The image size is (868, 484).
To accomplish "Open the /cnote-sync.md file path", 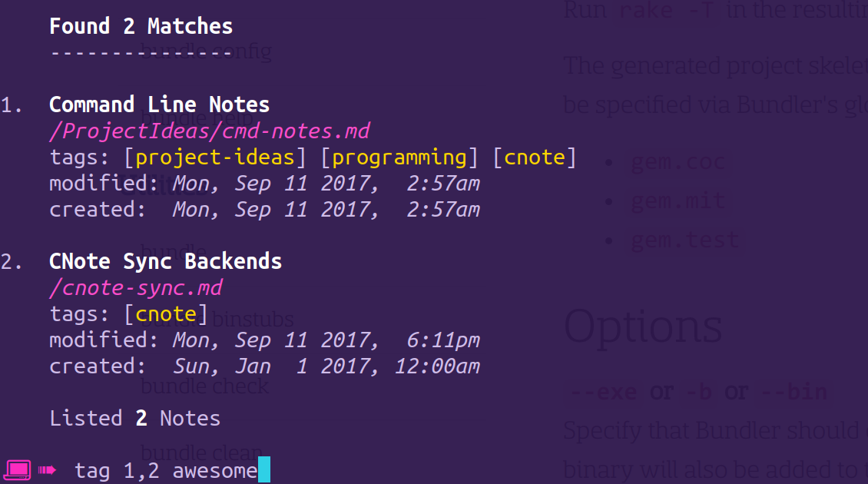I will click(136, 288).
